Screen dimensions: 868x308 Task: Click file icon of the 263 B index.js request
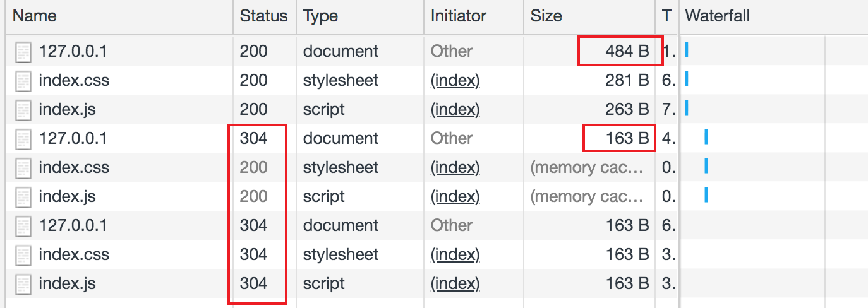[x=23, y=110]
